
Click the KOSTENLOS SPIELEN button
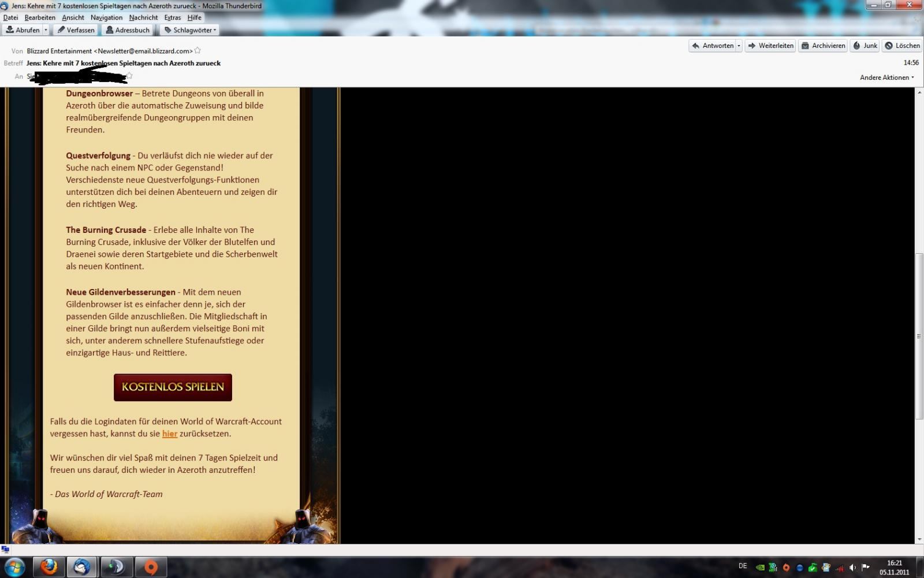click(x=173, y=387)
